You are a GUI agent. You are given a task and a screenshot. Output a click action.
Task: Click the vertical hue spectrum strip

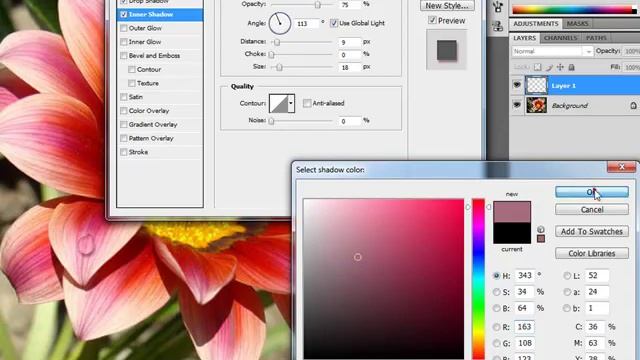click(x=478, y=280)
